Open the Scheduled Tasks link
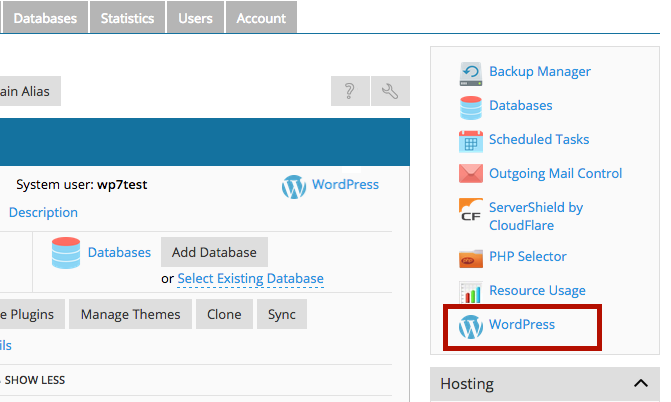671x402 pixels. tap(539, 140)
